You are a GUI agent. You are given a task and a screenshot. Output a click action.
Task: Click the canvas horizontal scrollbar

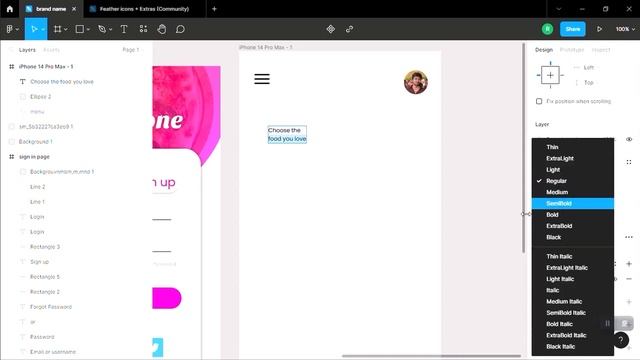431,356
